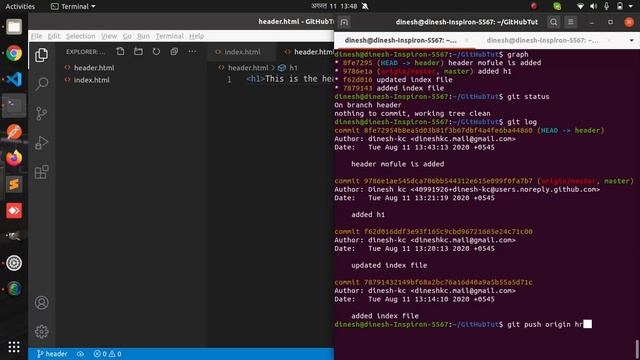640x360 pixels.
Task: Create a new file in Explorer
Action: (x=120, y=51)
